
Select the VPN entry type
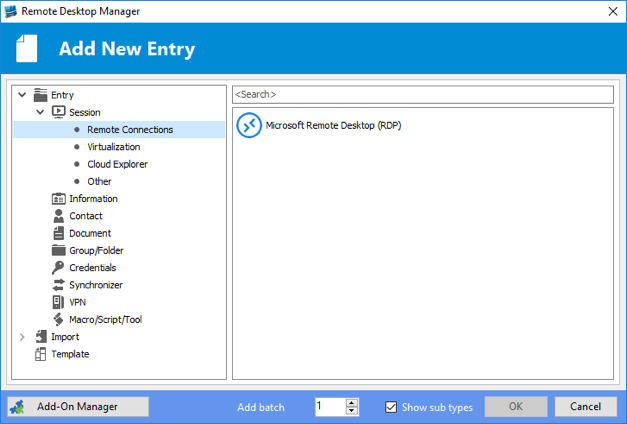click(x=77, y=302)
